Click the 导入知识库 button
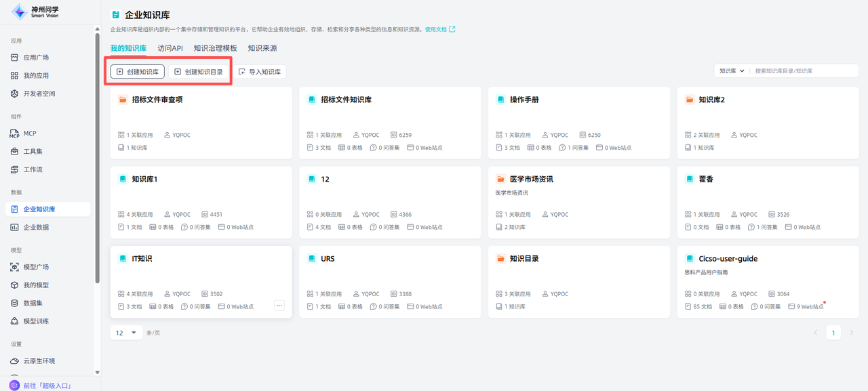The width and height of the screenshot is (868, 391). click(260, 72)
